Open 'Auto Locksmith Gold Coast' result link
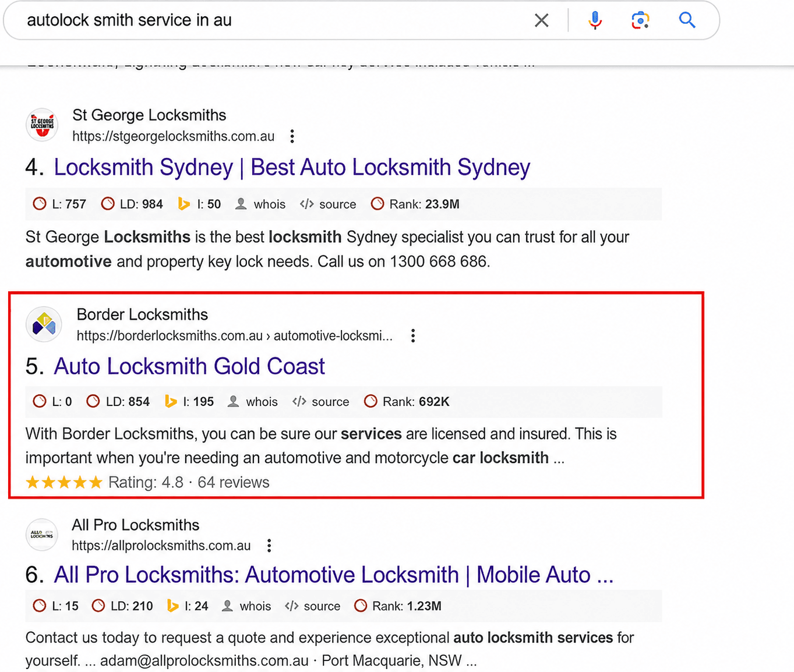Viewport: 794px width, 672px height. pyautogui.click(x=189, y=366)
